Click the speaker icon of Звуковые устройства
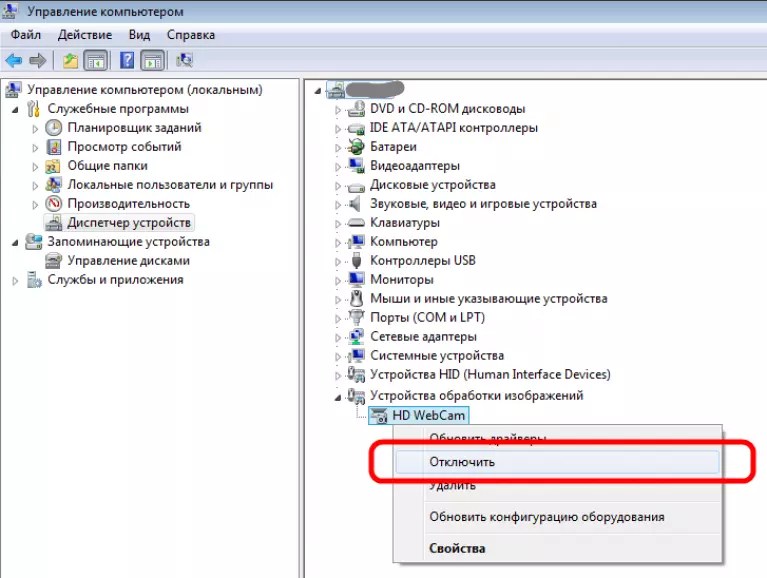767x578 pixels. click(356, 203)
